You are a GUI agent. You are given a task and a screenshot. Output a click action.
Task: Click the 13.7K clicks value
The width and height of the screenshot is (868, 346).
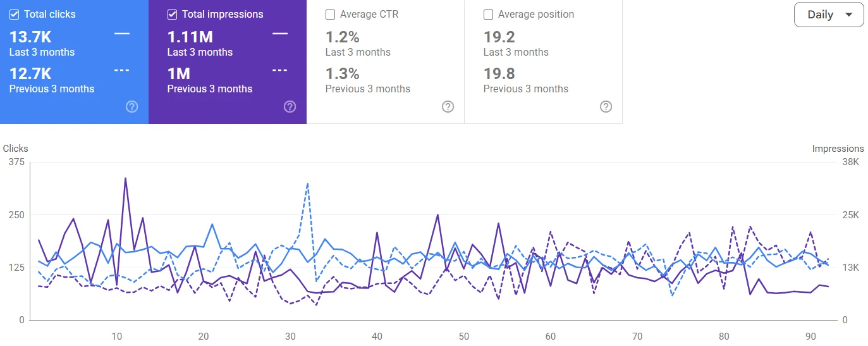tap(30, 37)
